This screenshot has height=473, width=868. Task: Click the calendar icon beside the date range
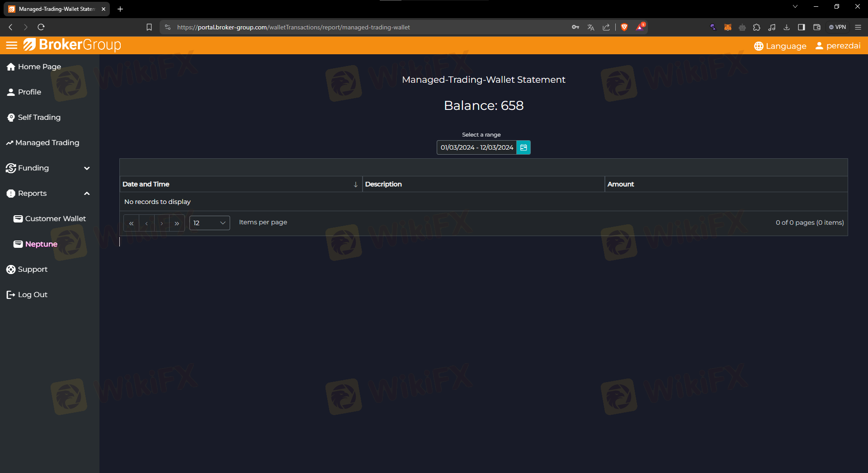tap(524, 147)
